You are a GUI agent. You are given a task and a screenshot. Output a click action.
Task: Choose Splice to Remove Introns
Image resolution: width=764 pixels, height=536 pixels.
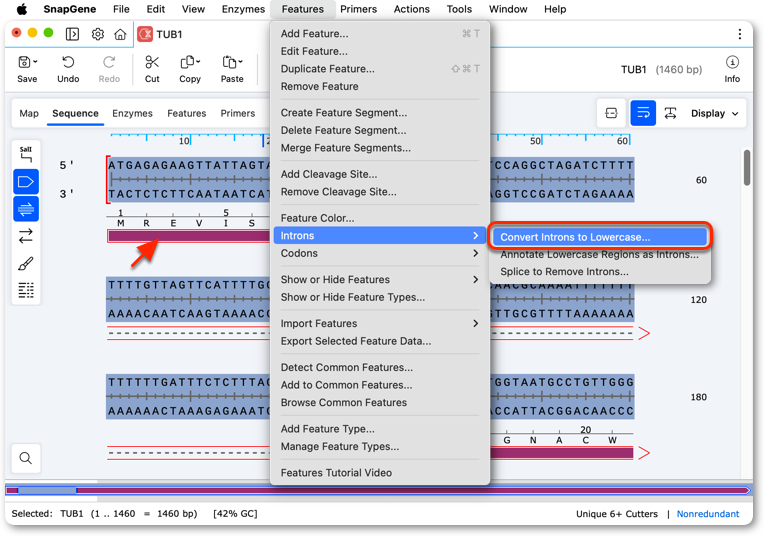click(x=599, y=272)
